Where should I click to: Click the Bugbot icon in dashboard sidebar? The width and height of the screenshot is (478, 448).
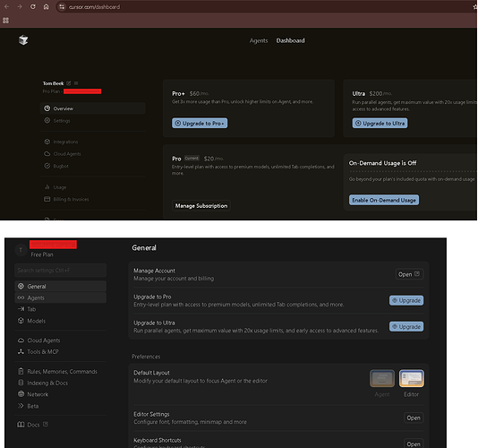[47, 166]
